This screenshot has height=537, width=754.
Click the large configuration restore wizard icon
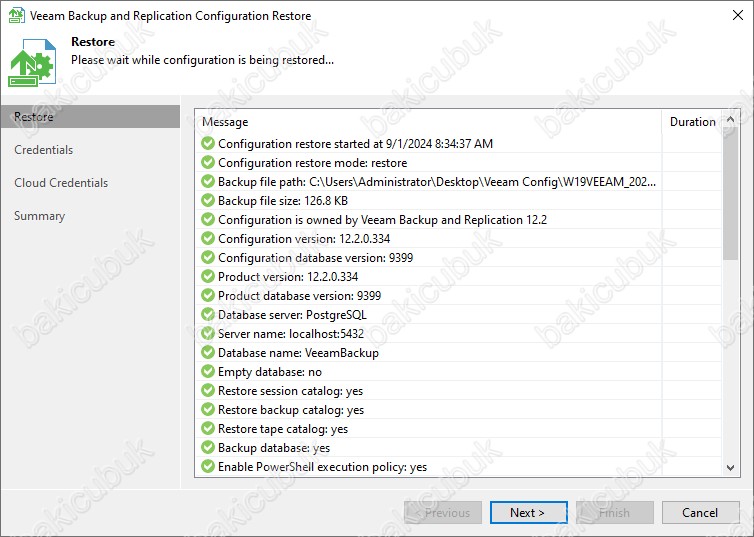32,63
